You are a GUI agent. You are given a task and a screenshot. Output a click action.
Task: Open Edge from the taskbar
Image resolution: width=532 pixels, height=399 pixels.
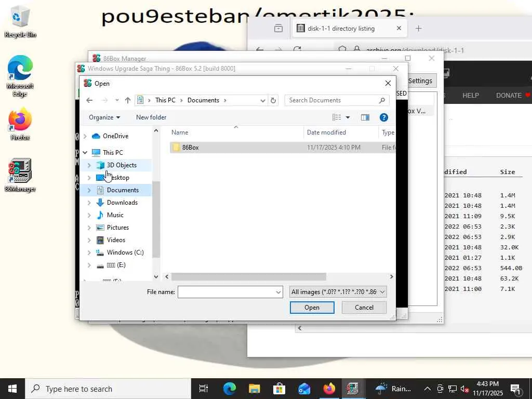(x=229, y=389)
